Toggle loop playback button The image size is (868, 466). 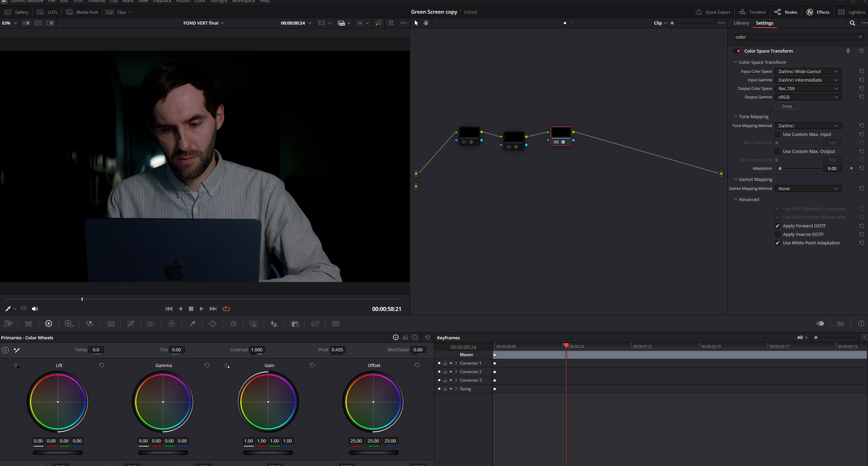tap(226, 309)
